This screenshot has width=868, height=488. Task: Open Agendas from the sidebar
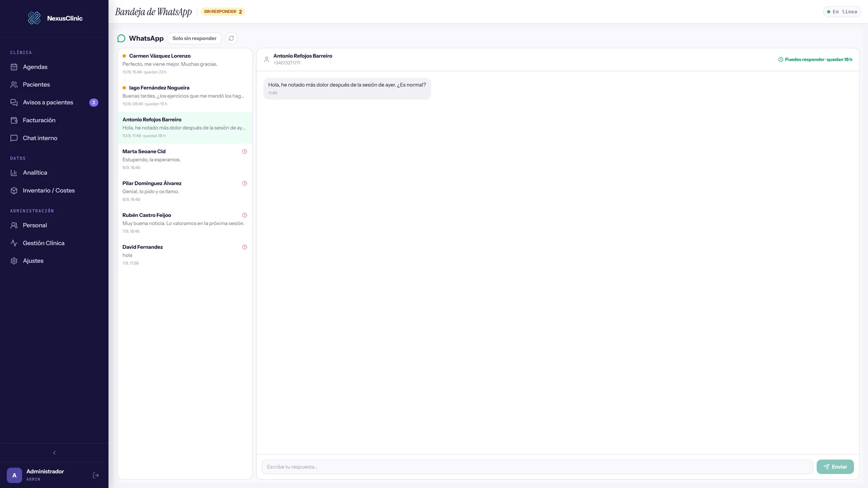click(54, 67)
